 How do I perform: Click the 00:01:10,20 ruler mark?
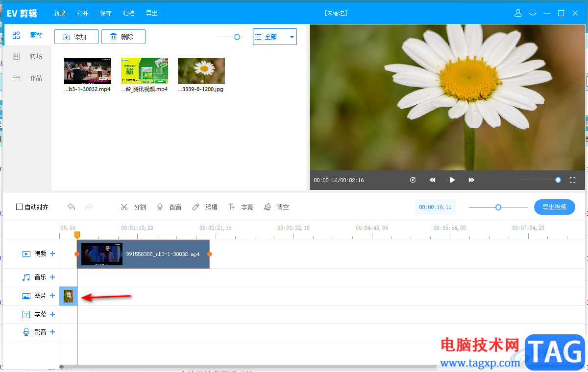pyautogui.click(x=137, y=228)
